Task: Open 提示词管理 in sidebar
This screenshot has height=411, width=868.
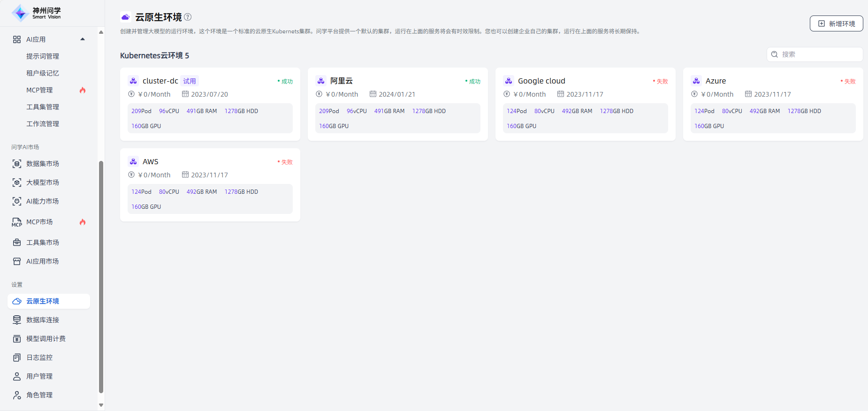Action: (43, 56)
